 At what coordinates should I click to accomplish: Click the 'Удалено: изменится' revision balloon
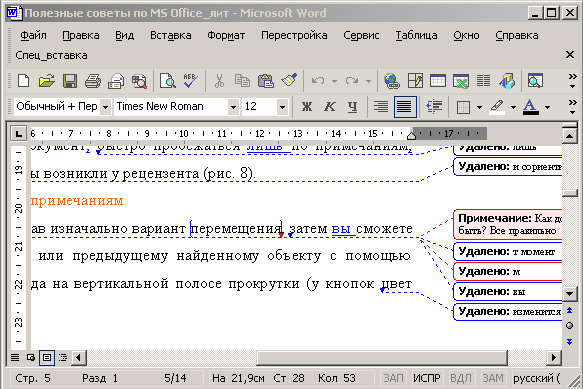point(508,312)
